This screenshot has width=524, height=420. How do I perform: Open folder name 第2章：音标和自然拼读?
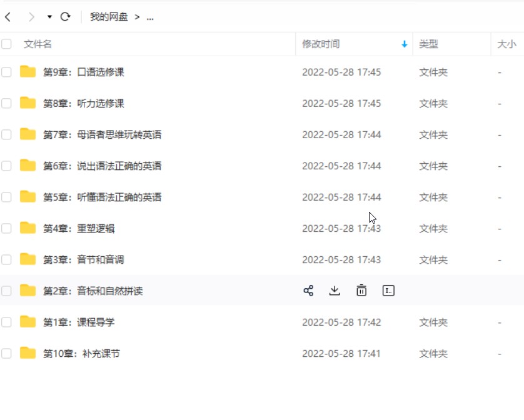pyautogui.click(x=93, y=291)
